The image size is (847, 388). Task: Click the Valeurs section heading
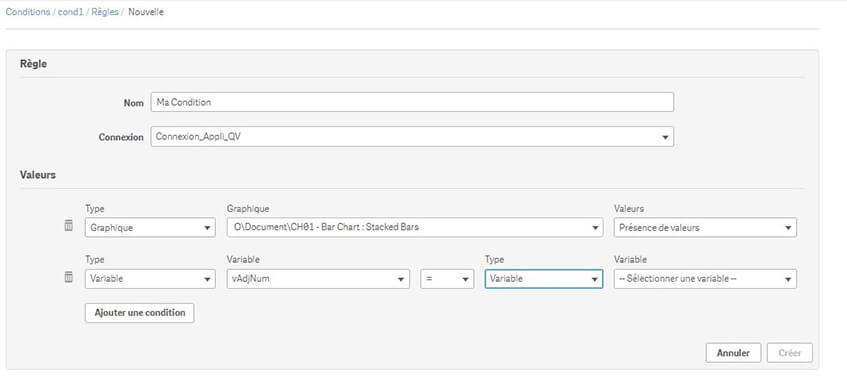point(38,175)
